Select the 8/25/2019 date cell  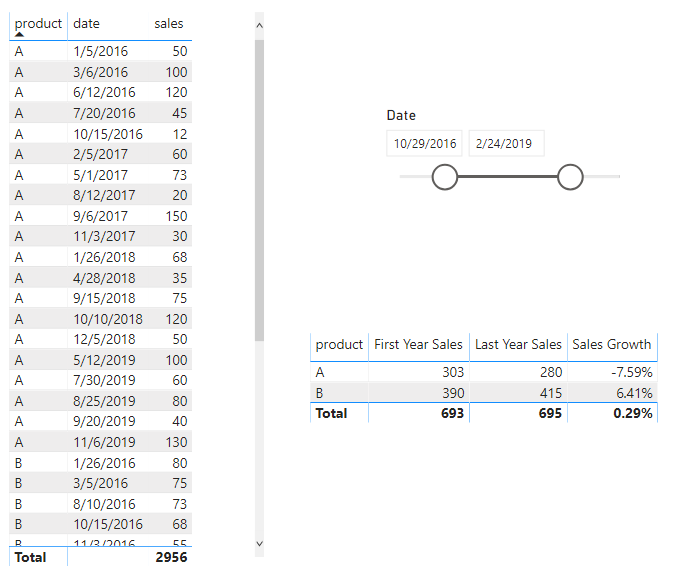click(x=104, y=401)
